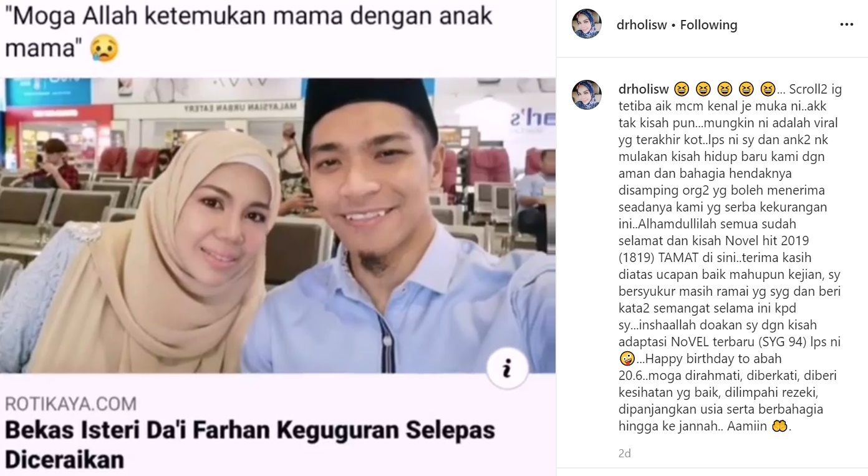Viewport: 868px width, 476px height.
Task: Open drholisw username link in header
Action: [642, 25]
